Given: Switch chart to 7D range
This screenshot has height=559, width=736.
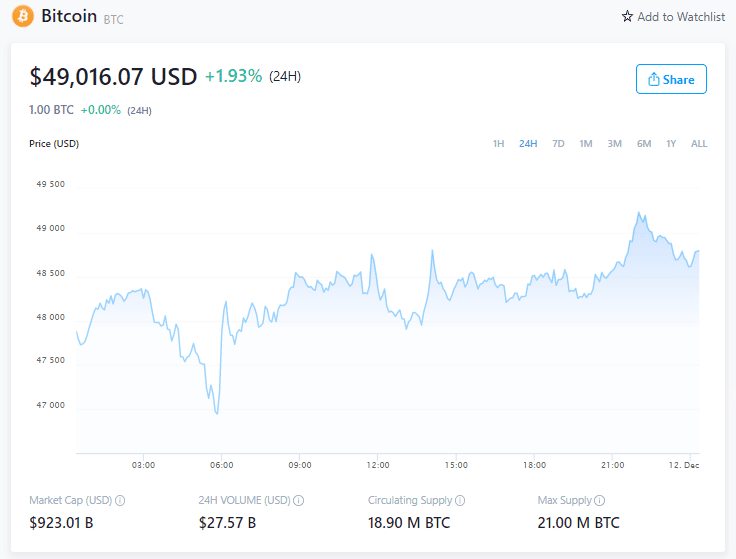Looking at the screenshot, I should click(x=558, y=144).
